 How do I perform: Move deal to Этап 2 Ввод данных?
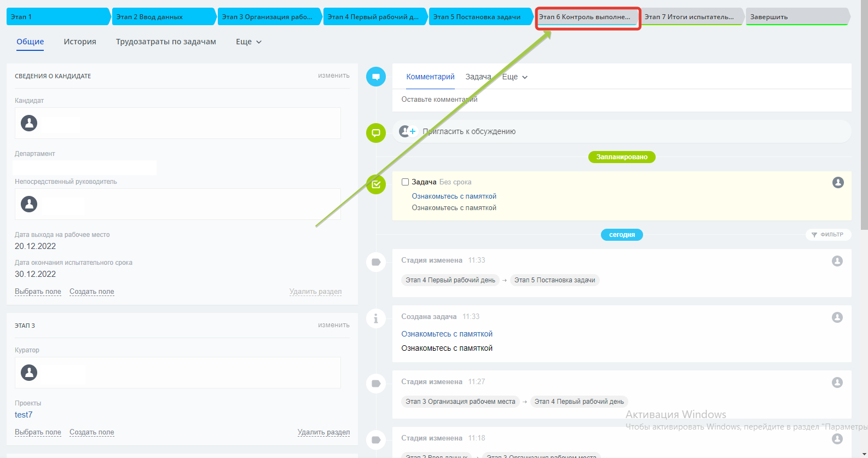[x=164, y=17]
